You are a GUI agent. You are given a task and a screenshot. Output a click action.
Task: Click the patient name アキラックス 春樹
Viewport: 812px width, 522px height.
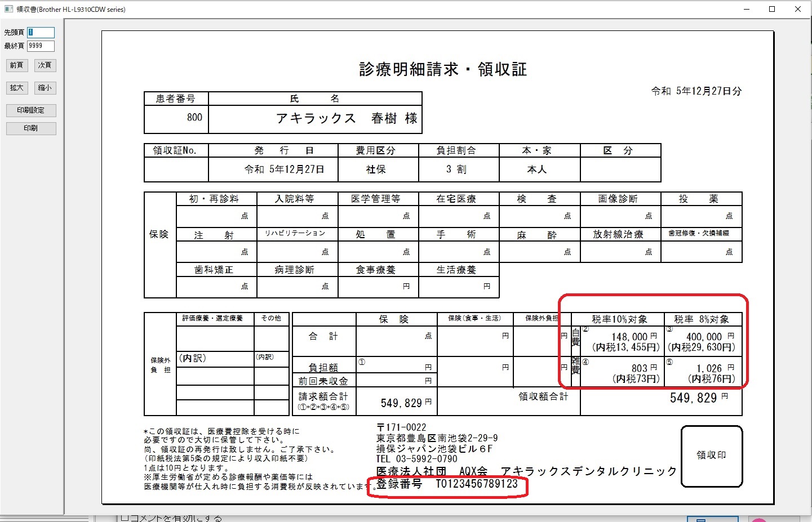pyautogui.click(x=346, y=119)
